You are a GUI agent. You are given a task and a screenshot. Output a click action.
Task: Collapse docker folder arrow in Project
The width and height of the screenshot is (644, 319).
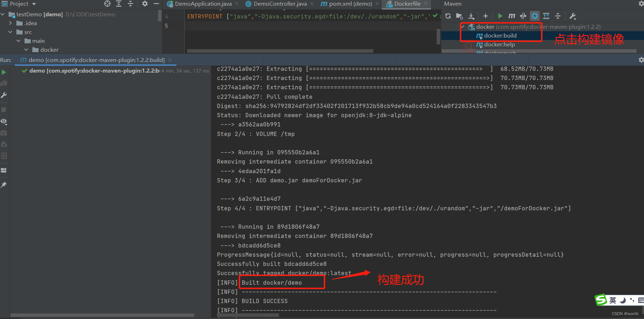(x=26, y=50)
